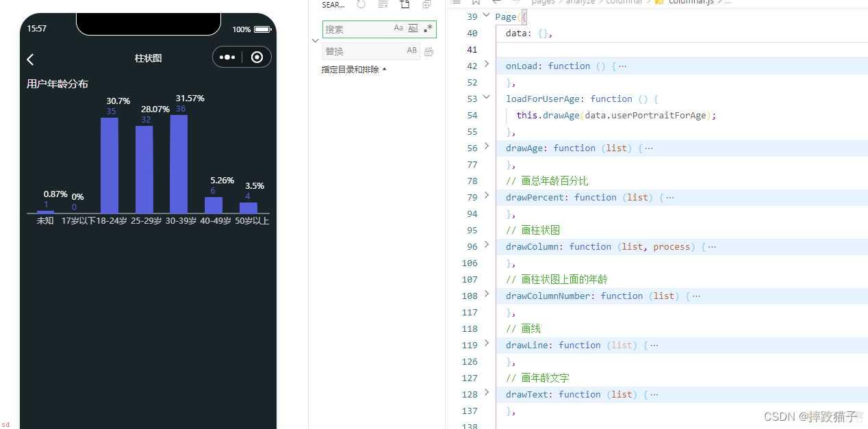This screenshot has width=868, height=429.
Task: Click the folded ellipsis after drawText function
Action: [654, 395]
